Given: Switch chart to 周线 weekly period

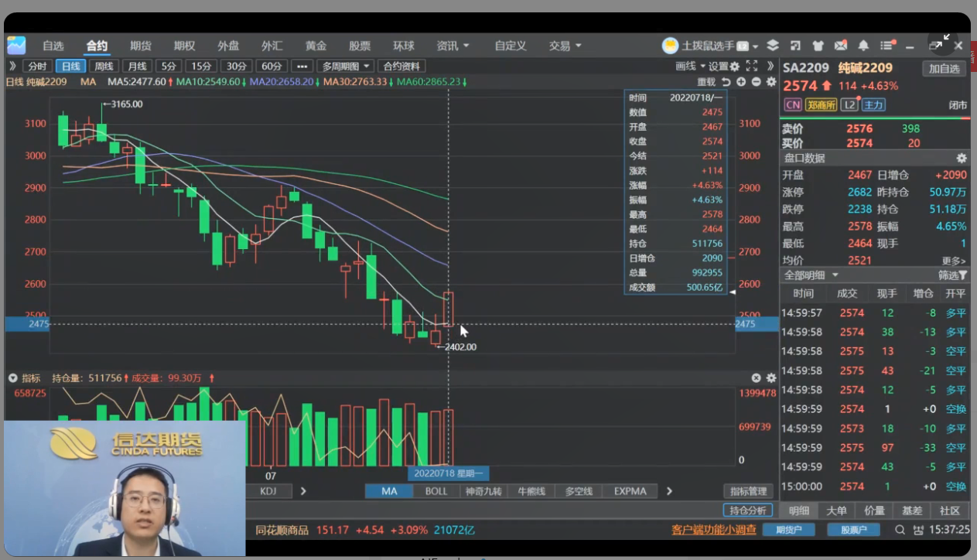Looking at the screenshot, I should click(x=104, y=67).
